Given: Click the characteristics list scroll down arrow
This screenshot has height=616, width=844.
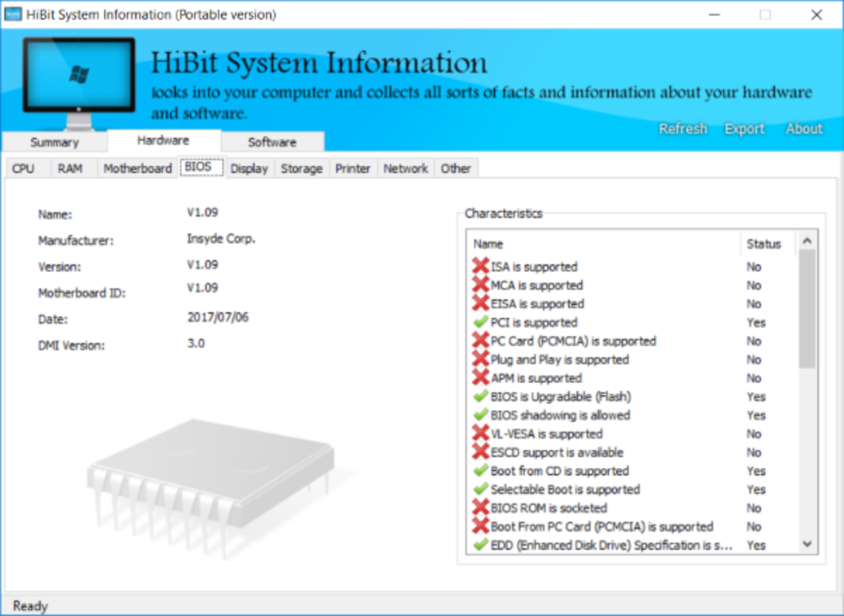Looking at the screenshot, I should coord(807,544).
